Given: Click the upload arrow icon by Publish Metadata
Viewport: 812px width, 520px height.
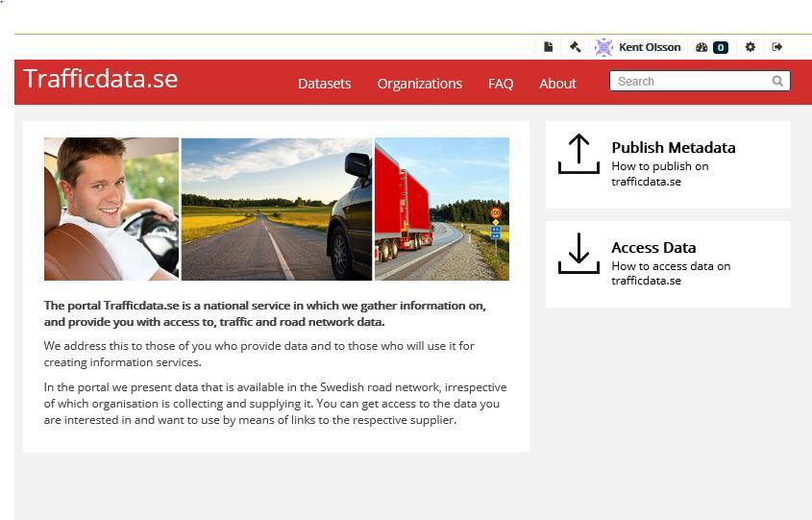Looking at the screenshot, I should coord(578,154).
